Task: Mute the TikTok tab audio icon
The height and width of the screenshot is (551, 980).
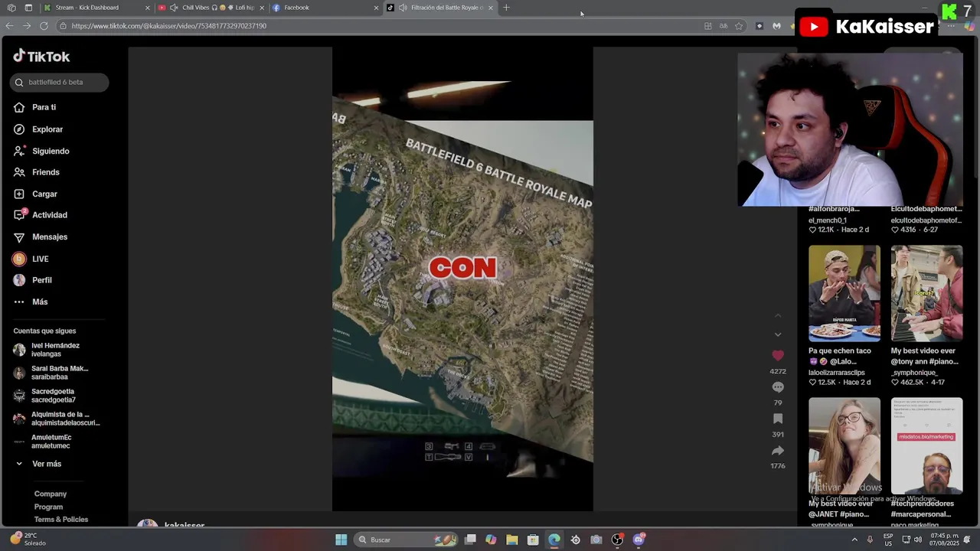Action: [x=403, y=8]
